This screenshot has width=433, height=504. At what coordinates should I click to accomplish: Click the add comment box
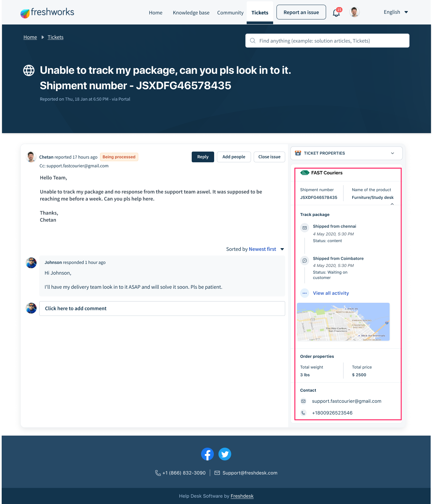[162, 309]
